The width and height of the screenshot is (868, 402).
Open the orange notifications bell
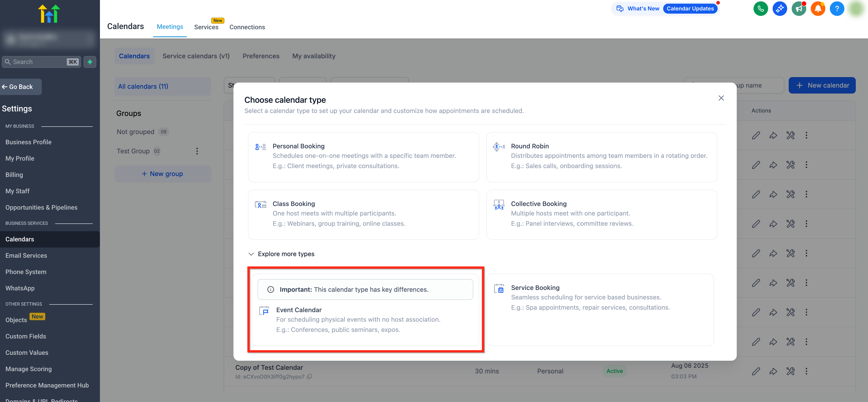pyautogui.click(x=817, y=9)
